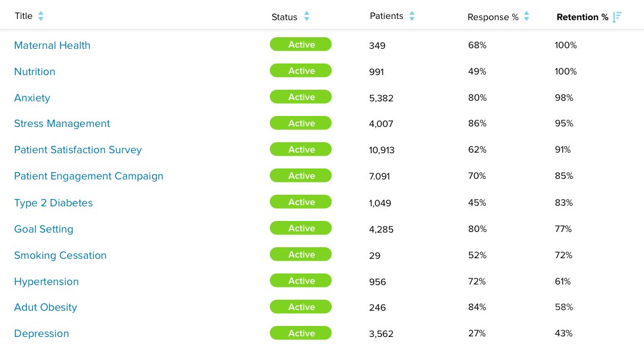Viewport: 644px width, 351px height.
Task: Open the Depression program
Action: click(42, 333)
